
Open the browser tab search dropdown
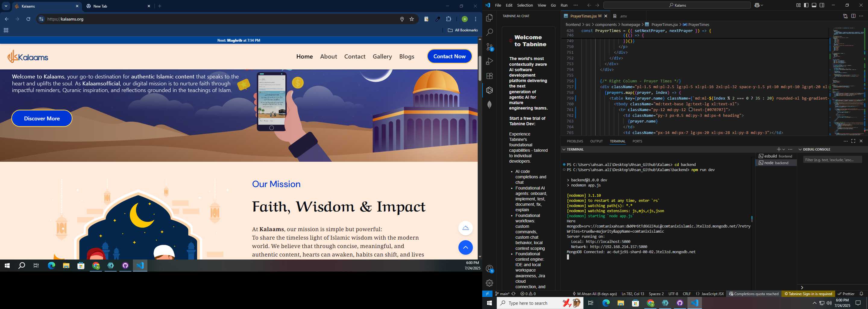6,6
